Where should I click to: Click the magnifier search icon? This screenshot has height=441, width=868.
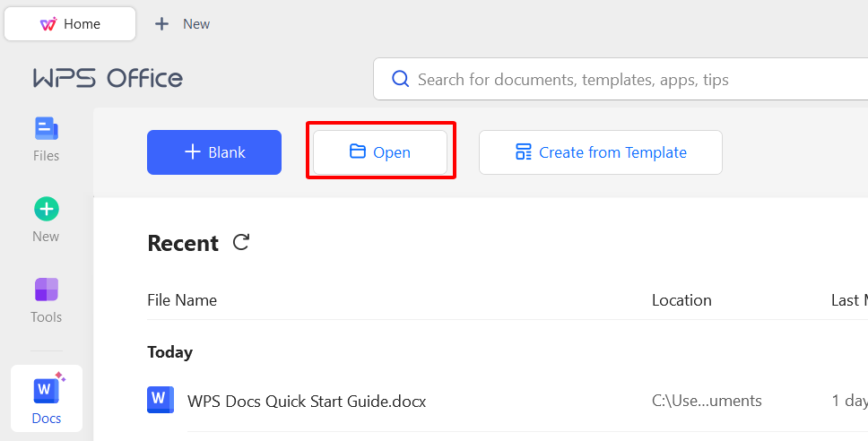coord(400,79)
